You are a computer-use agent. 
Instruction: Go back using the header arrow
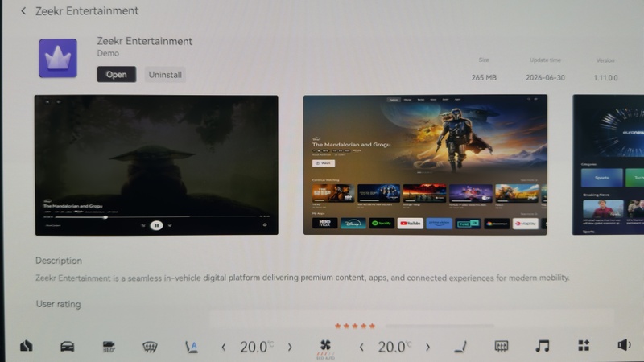(23, 11)
